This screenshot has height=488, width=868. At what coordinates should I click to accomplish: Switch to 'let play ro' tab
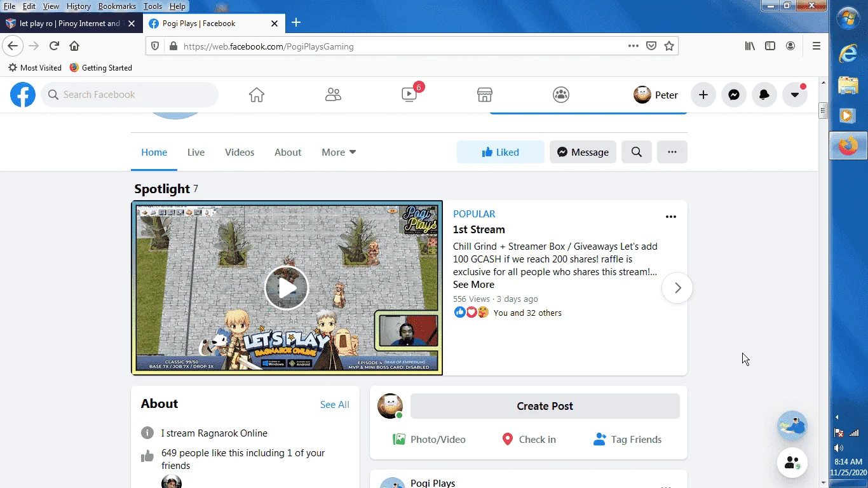tap(70, 24)
